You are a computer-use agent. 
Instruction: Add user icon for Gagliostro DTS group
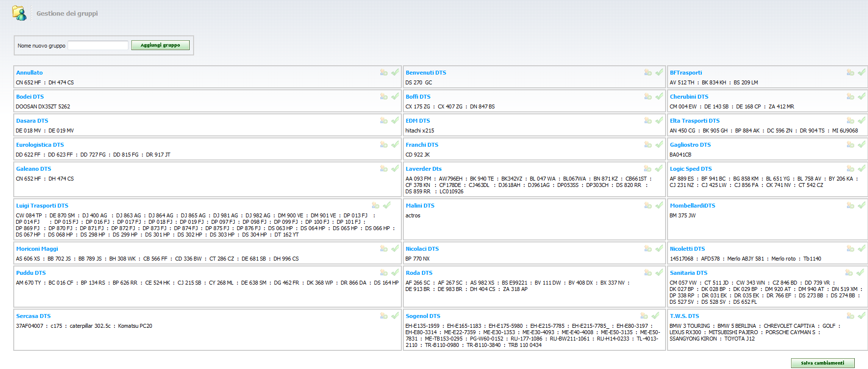coord(850,144)
